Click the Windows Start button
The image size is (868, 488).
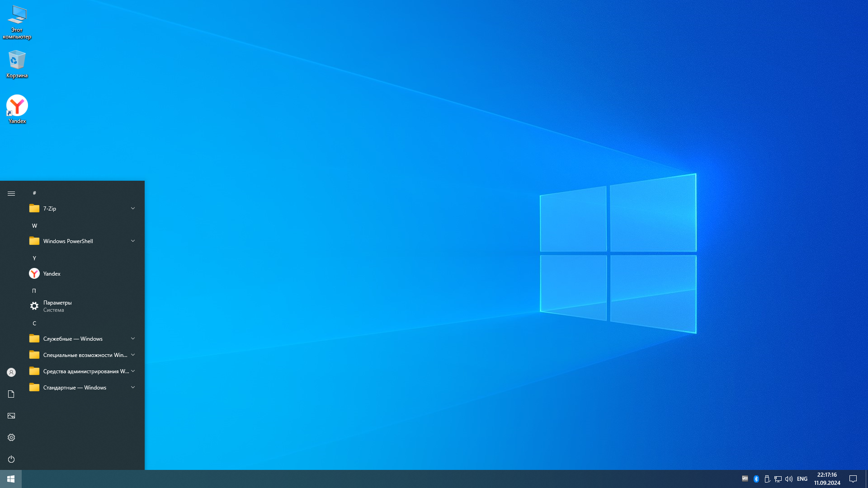click(x=11, y=479)
